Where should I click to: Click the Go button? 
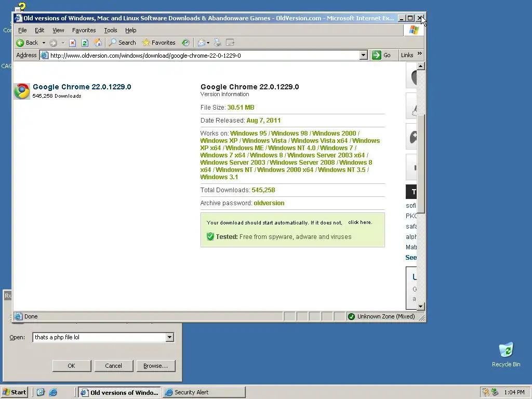pos(381,55)
